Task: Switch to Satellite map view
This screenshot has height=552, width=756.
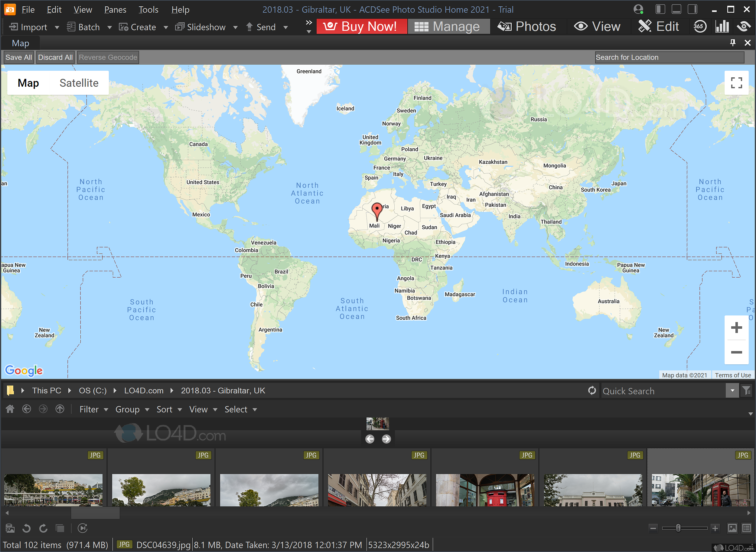Action: click(78, 83)
